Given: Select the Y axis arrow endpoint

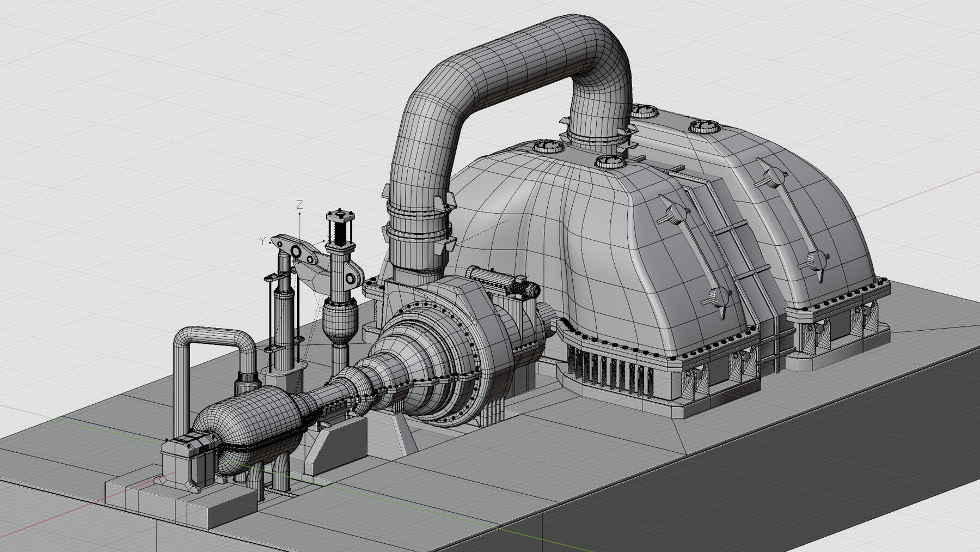Looking at the screenshot, I should 269,242.
